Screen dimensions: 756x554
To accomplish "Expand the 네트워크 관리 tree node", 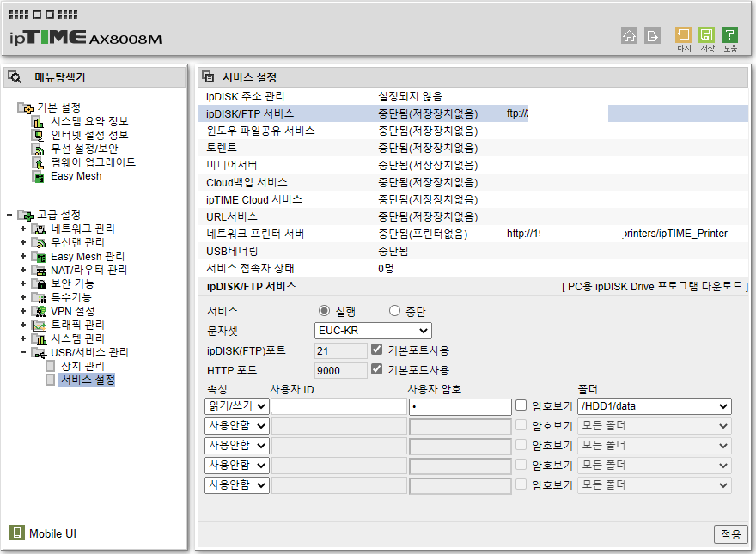I will tap(22, 228).
